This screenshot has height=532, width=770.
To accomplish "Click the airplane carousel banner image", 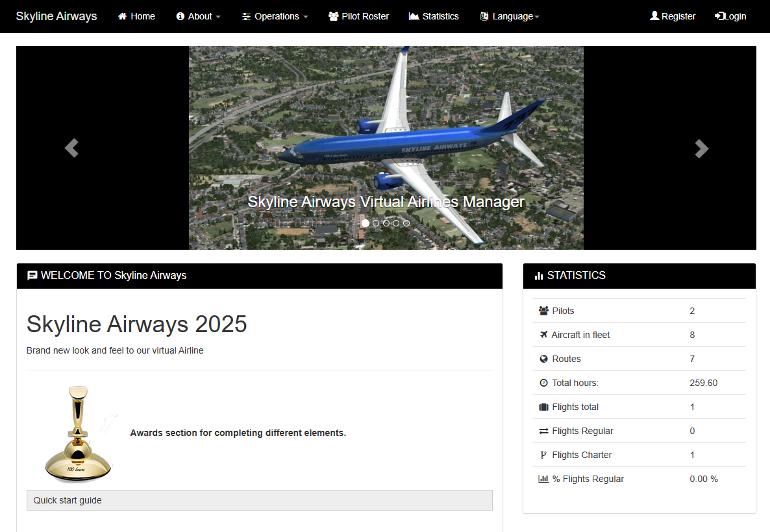I will [x=386, y=130].
